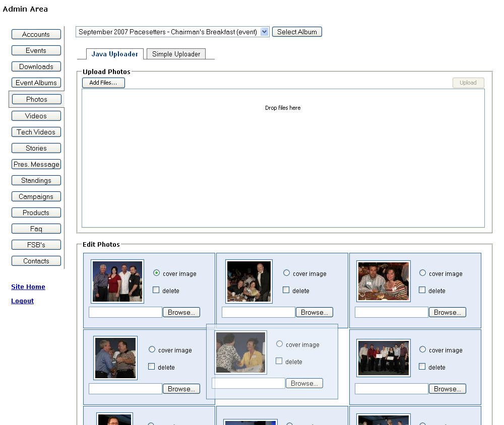Tick delete checkbox for the third photo
Viewport: 504px width, 425px height.
tap(422, 290)
